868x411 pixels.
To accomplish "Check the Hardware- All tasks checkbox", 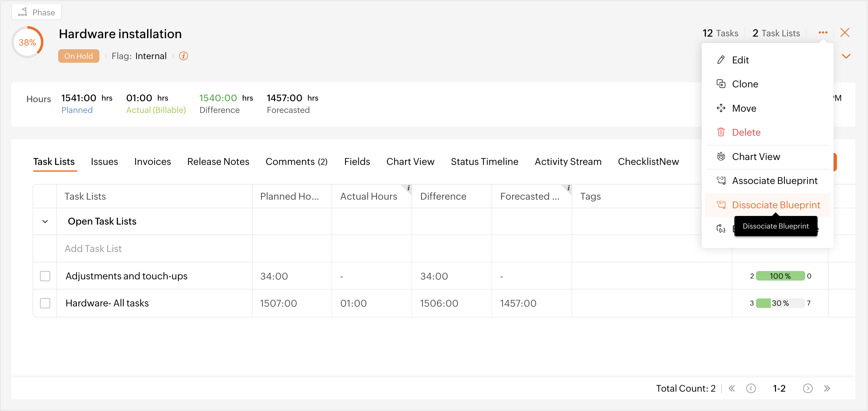I will pyautogui.click(x=45, y=303).
